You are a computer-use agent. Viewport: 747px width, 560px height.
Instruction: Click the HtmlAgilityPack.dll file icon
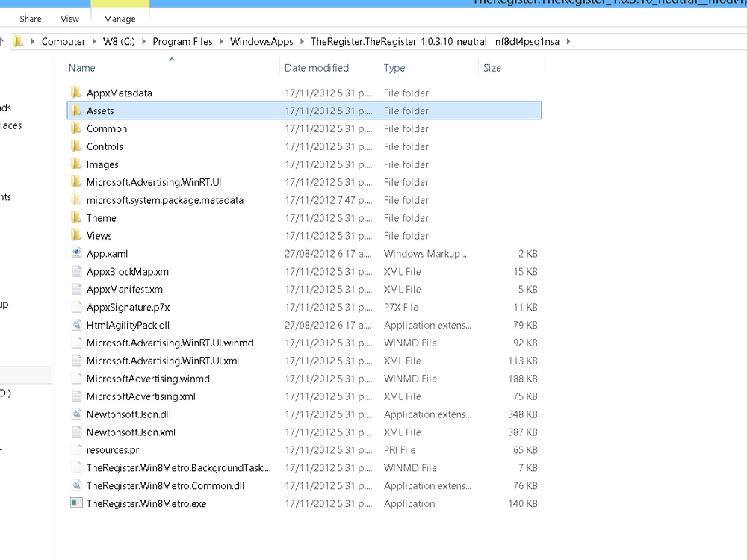76,325
